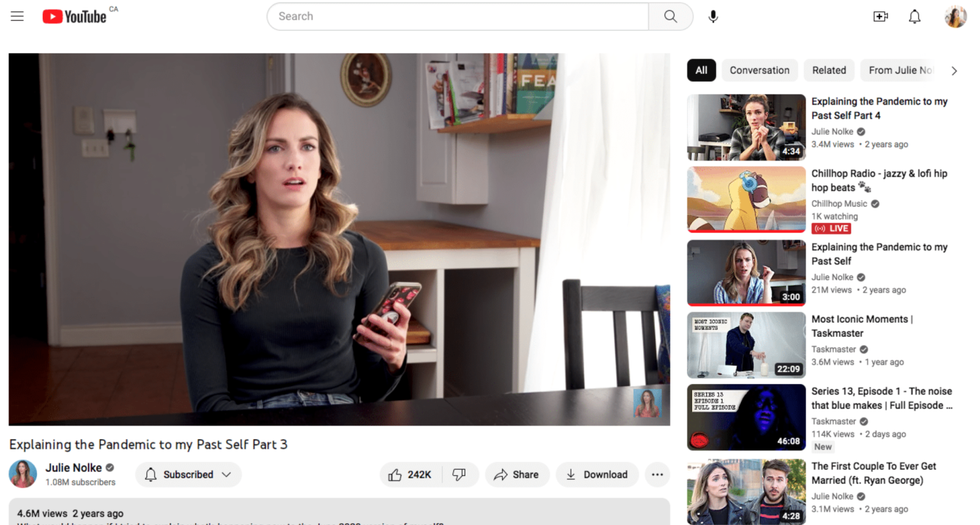
Task: Select the Related filter chip
Action: pos(829,70)
